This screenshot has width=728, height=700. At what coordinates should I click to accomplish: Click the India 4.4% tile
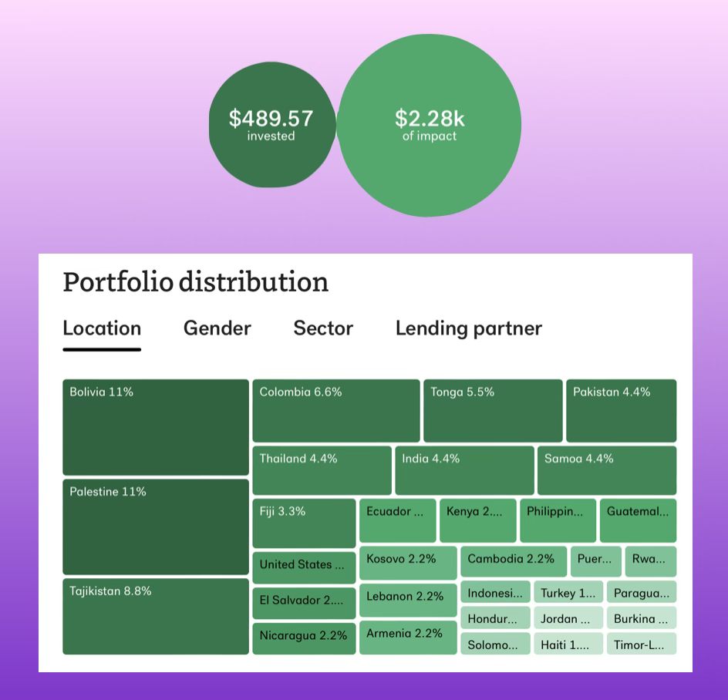465,471
